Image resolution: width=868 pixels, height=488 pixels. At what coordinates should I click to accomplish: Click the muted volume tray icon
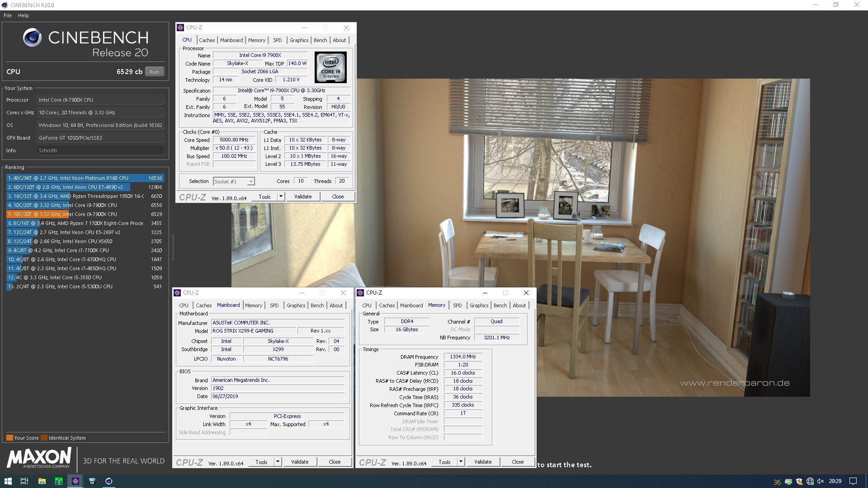pyautogui.click(x=821, y=482)
